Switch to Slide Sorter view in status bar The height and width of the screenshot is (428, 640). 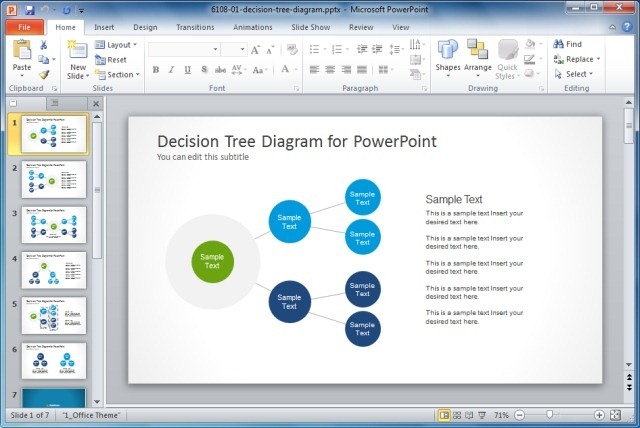456,414
